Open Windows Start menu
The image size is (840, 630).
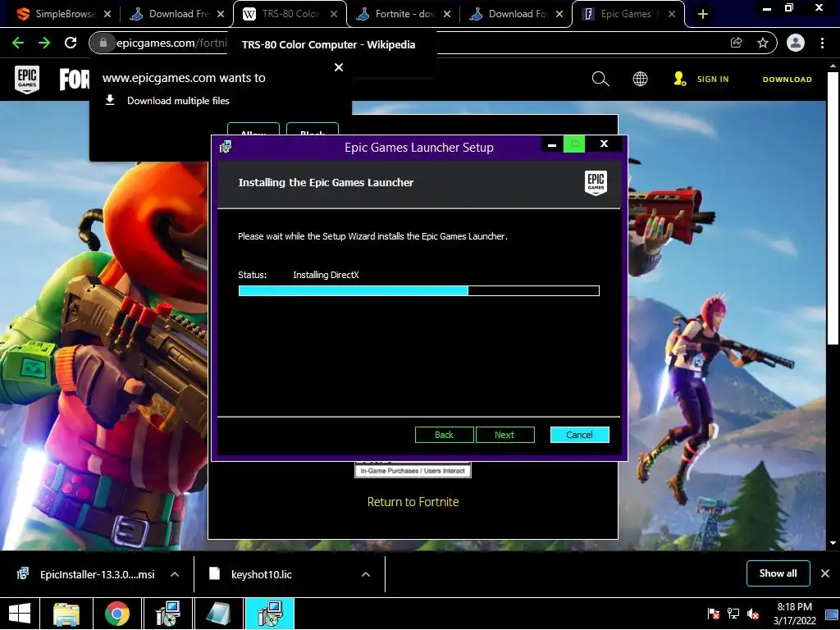(20, 614)
